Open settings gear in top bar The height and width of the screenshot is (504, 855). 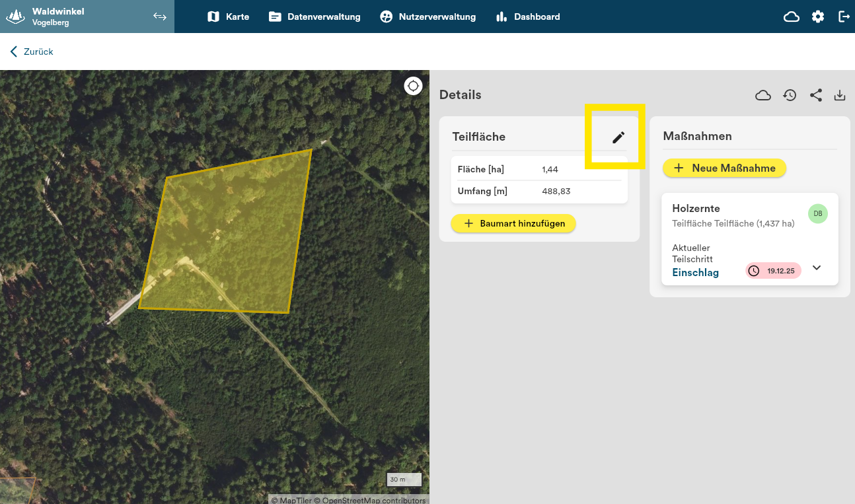pos(818,17)
